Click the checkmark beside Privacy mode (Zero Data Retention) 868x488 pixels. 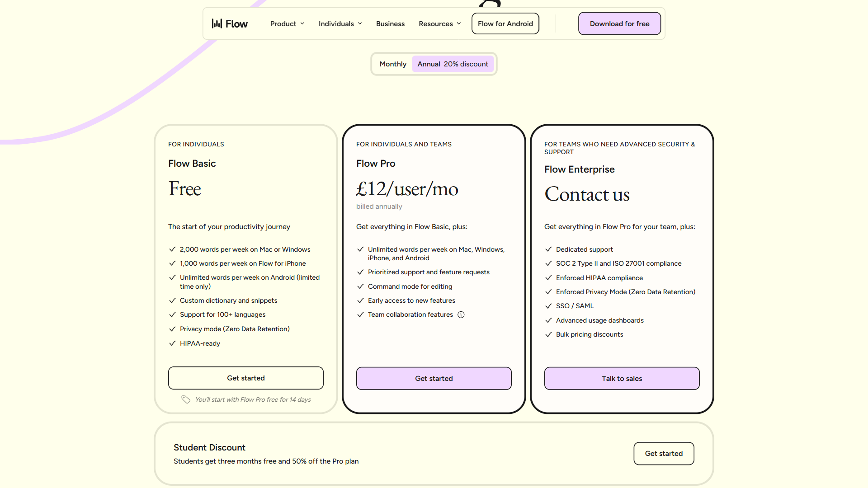[x=172, y=329]
